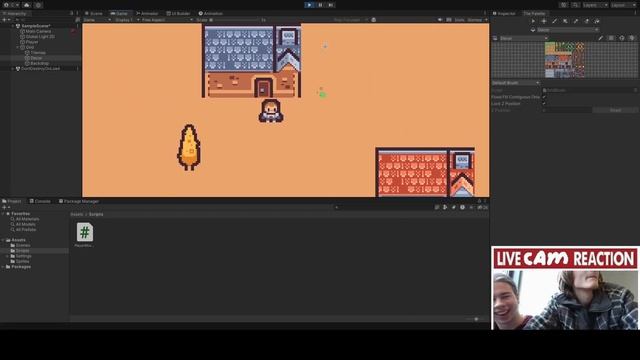Image resolution: width=640 pixels, height=360 pixels.
Task: Adjust the Game view Scale slider
Action: coord(235,20)
